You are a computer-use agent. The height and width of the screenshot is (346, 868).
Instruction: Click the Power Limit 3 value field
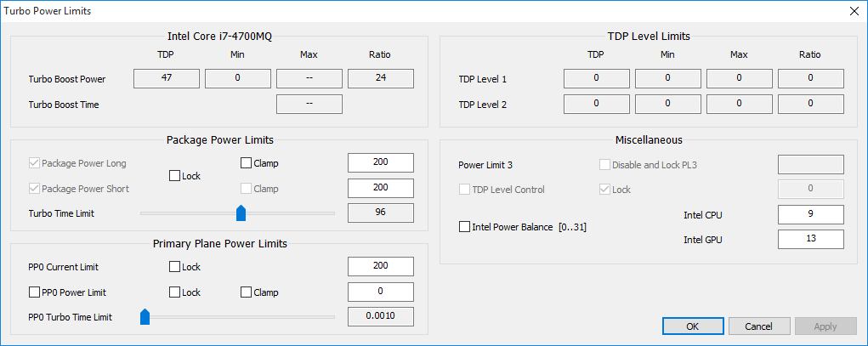click(811, 164)
